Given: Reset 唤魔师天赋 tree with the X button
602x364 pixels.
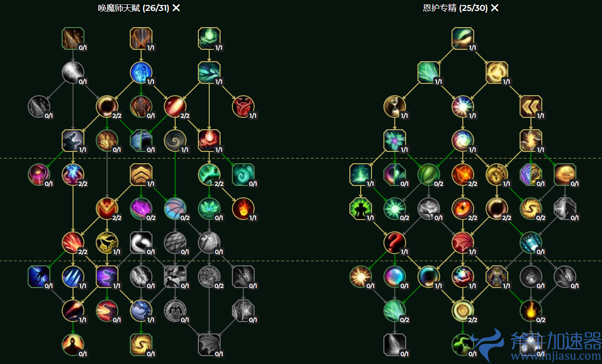Looking at the screenshot, I should point(176,8).
